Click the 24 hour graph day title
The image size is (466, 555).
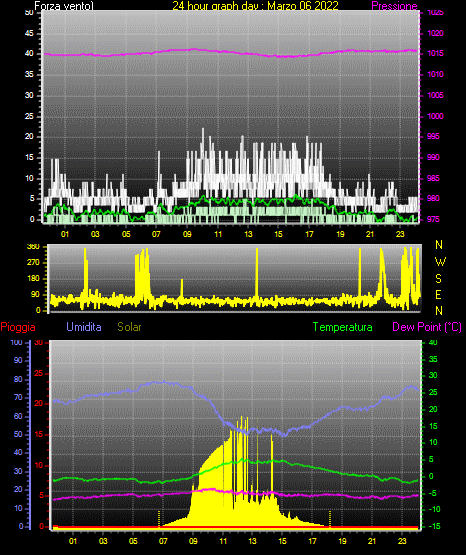[x=255, y=6]
